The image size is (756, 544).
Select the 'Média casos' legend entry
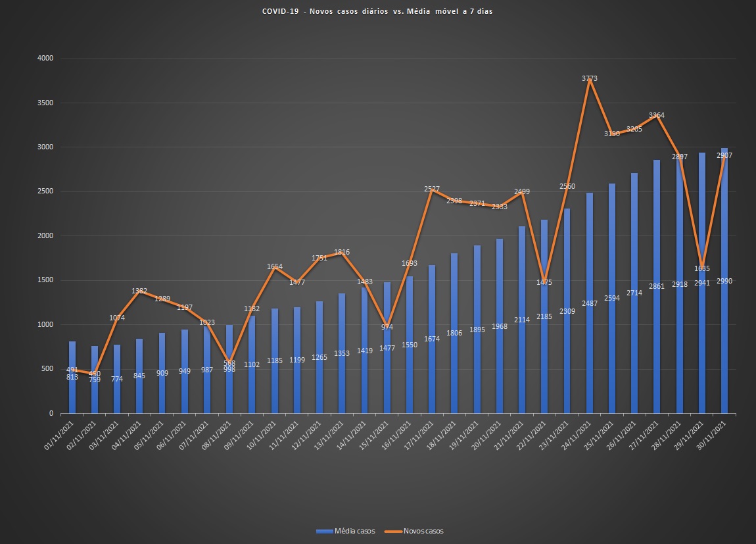tap(356, 531)
